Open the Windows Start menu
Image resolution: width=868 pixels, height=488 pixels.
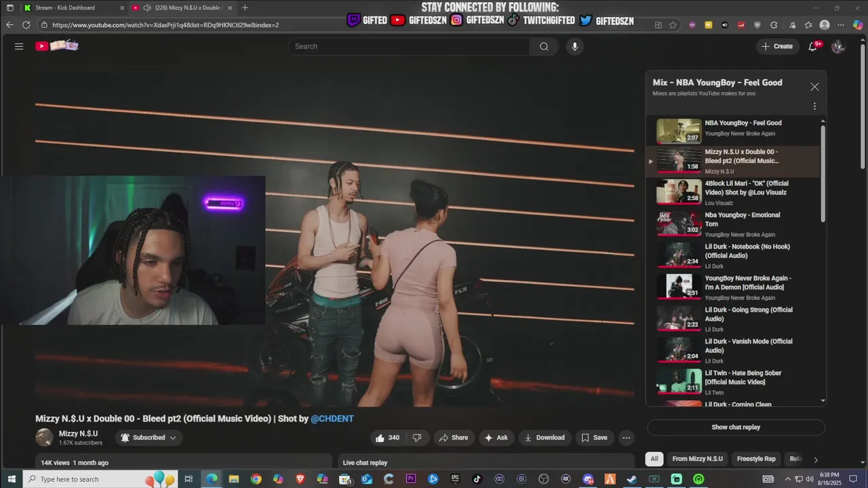12,479
